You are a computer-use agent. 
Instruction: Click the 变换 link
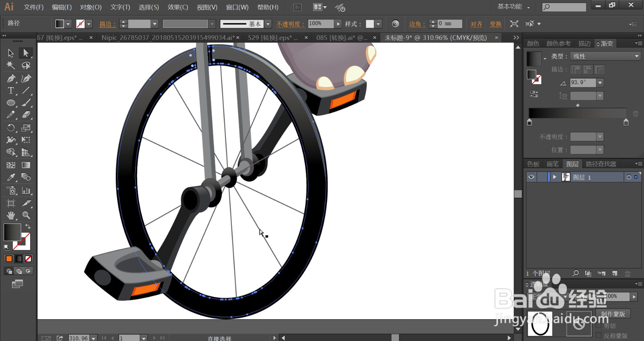click(495, 24)
